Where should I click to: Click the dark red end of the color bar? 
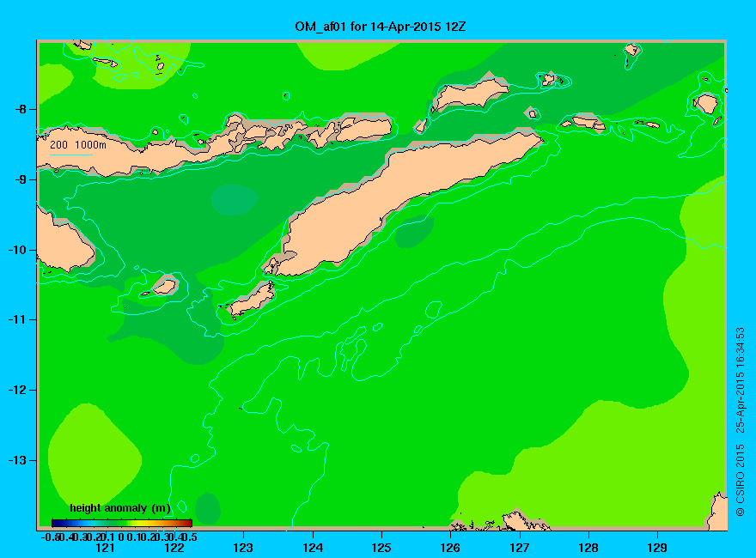(x=190, y=523)
